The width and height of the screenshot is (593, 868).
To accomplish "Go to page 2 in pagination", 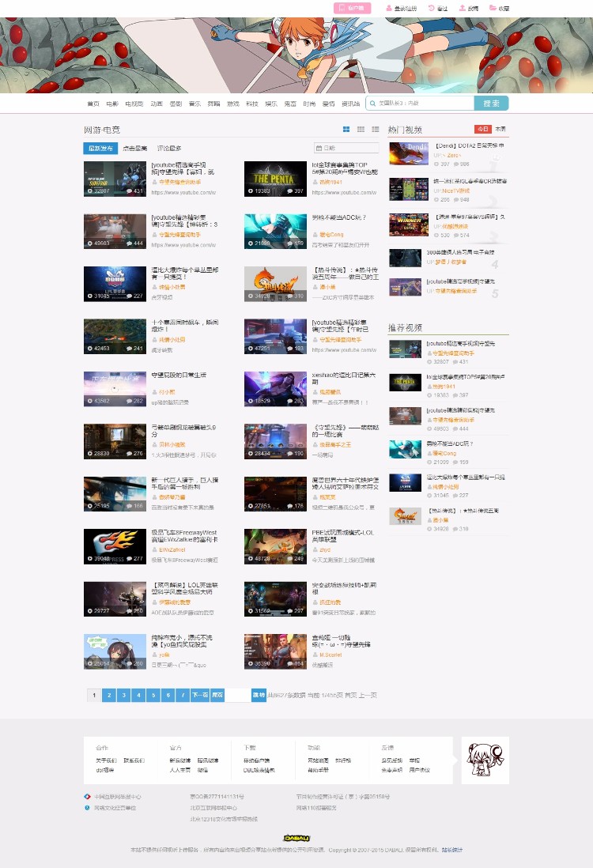I will pyautogui.click(x=109, y=696).
